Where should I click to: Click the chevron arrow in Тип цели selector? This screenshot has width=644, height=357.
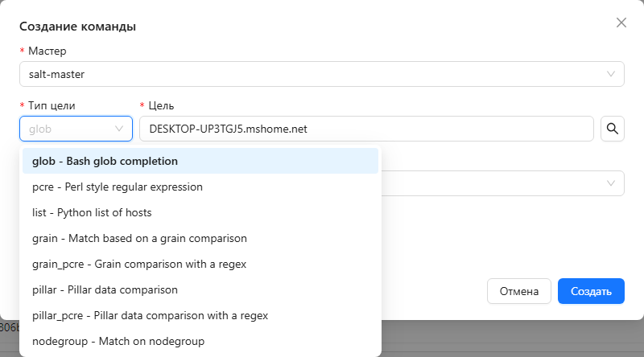click(120, 129)
